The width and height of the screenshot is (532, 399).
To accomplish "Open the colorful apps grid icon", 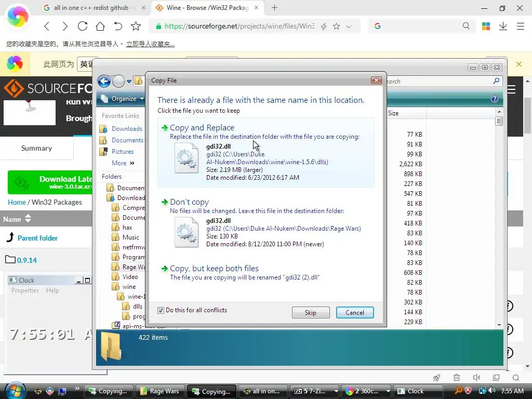I will tap(486, 26).
